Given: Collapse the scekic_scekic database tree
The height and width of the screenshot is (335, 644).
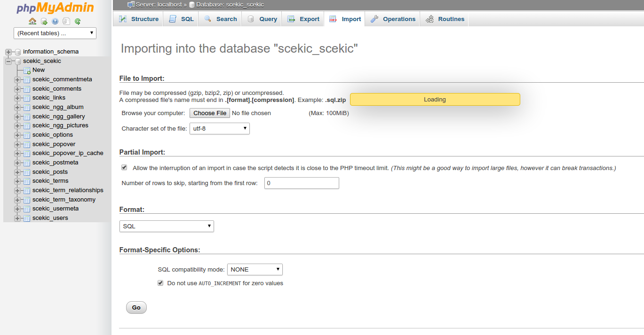Looking at the screenshot, I should point(8,61).
